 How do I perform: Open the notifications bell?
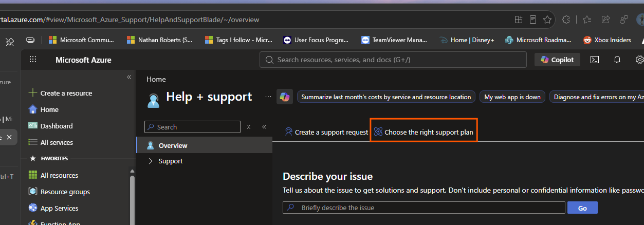click(x=617, y=60)
